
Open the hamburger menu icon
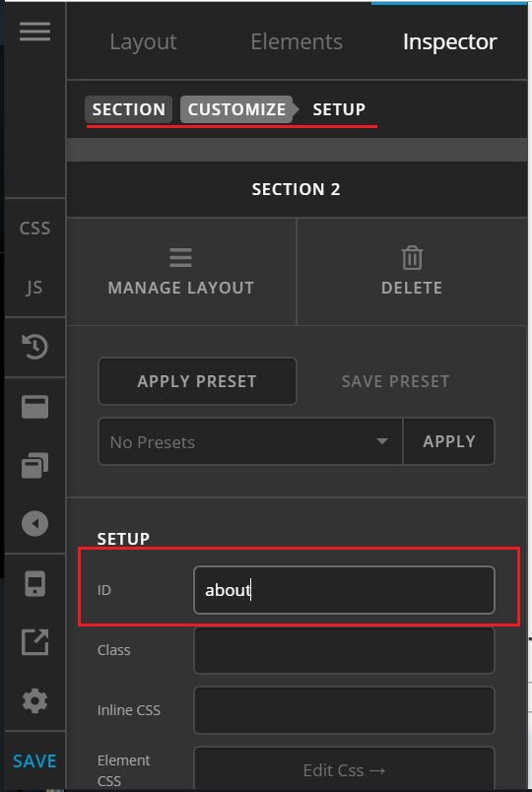tap(34, 32)
